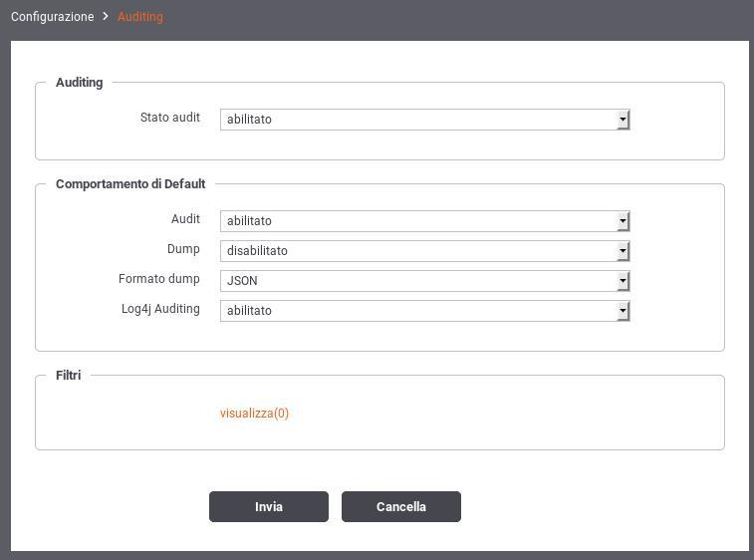Open the Audit select under Comportamento di Default
The image size is (754, 560).
425,221
